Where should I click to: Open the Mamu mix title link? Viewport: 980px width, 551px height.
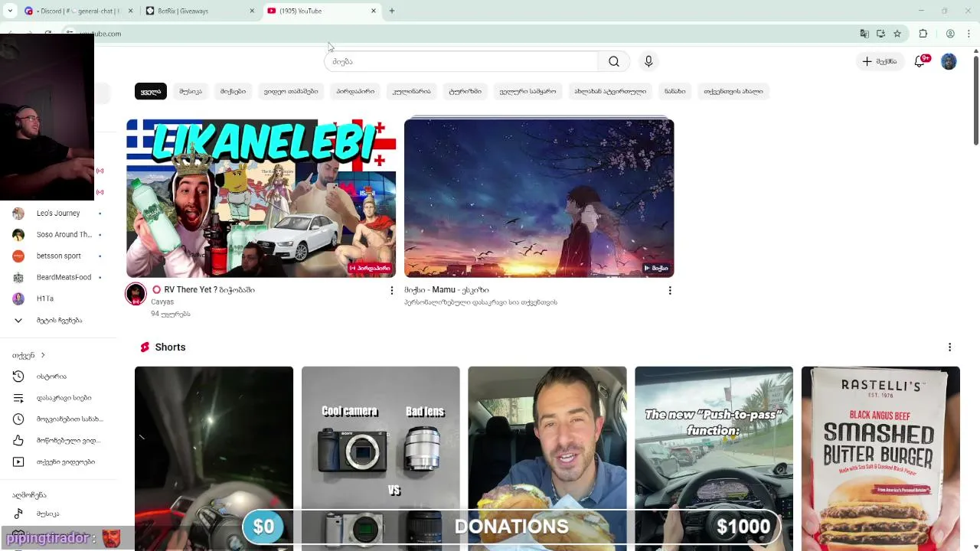pos(446,290)
